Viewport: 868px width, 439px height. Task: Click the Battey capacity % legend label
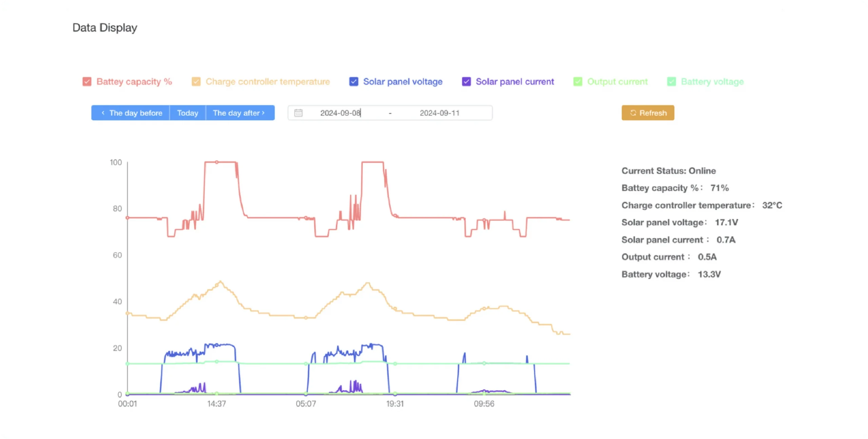pos(134,82)
